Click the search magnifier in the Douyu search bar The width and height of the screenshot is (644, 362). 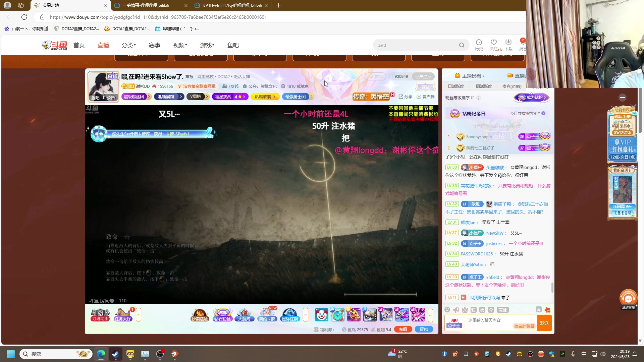point(462,45)
